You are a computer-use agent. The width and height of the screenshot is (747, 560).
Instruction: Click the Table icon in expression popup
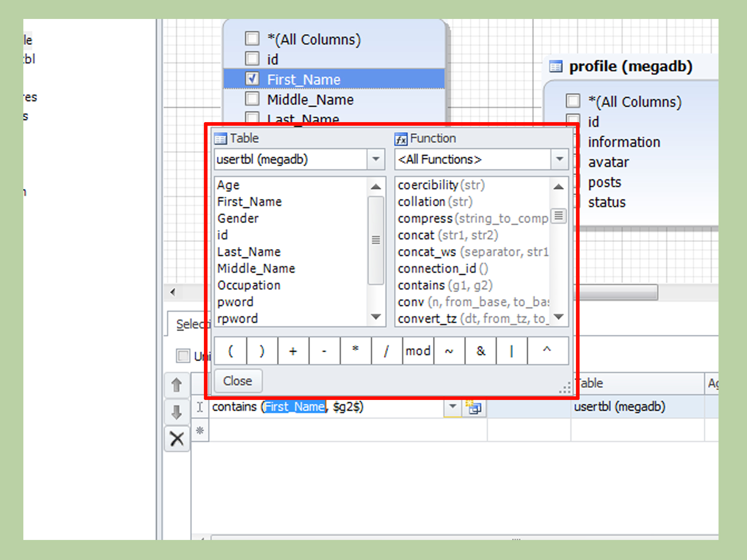point(221,139)
